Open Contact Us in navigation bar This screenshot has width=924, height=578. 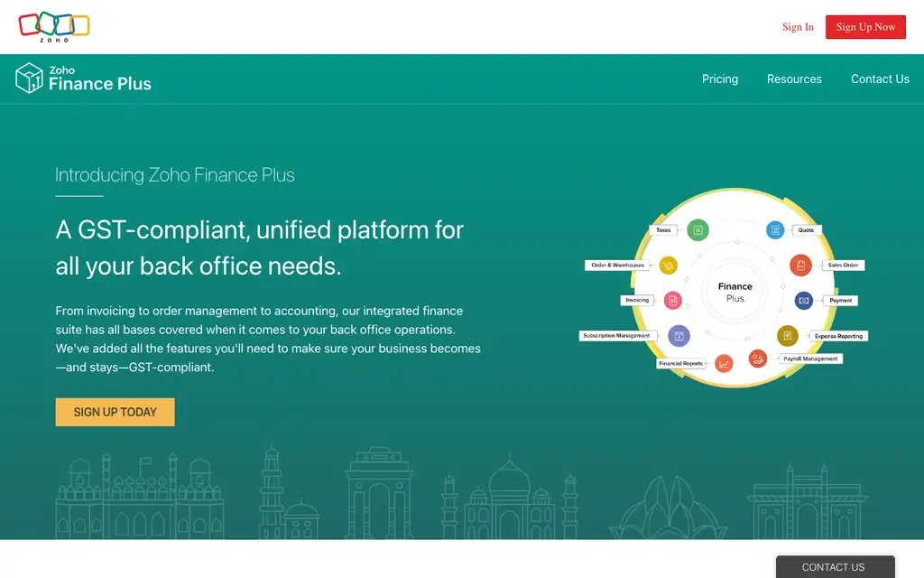(880, 79)
